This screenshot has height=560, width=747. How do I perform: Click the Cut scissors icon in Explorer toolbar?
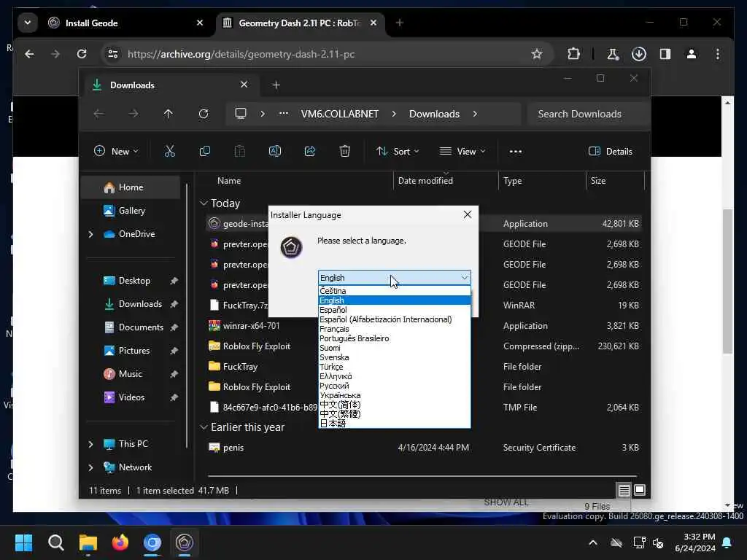click(x=169, y=152)
